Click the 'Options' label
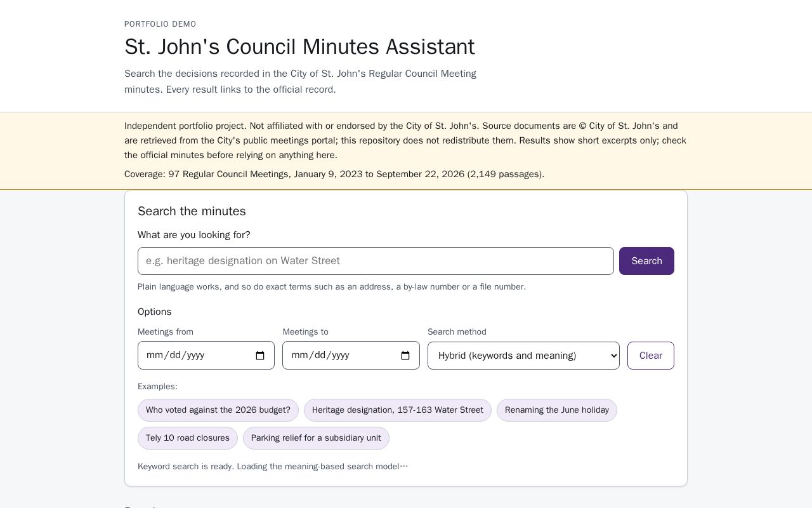 tap(155, 312)
